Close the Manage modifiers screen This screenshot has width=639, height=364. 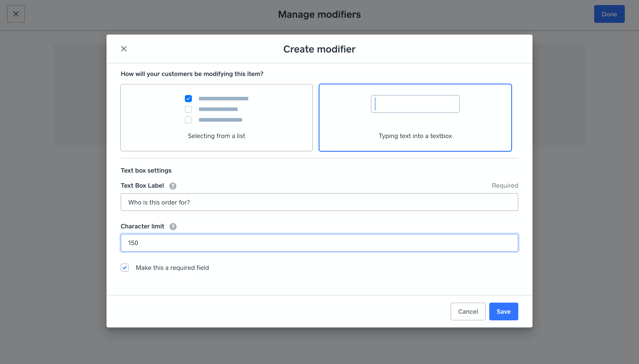16,14
